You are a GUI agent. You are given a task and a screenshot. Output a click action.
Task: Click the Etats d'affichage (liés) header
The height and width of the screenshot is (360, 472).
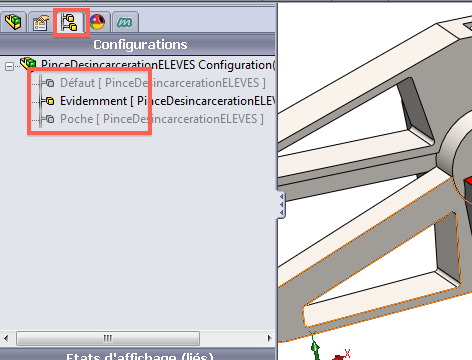[x=139, y=356]
